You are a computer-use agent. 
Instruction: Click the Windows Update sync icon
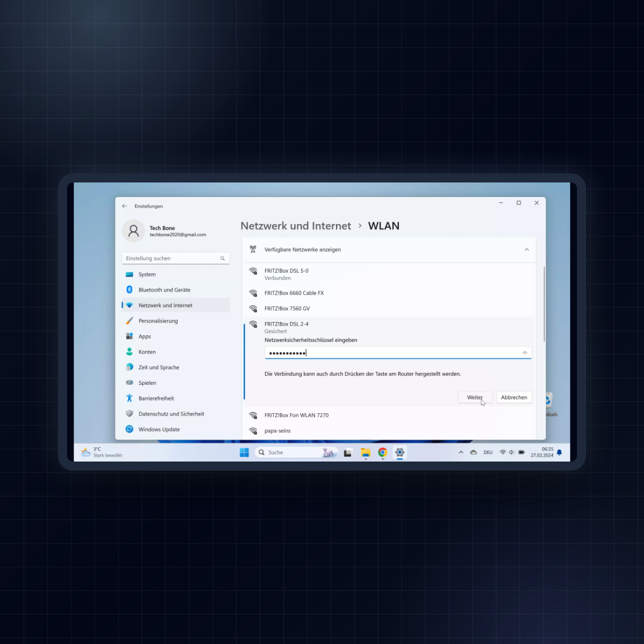point(129,429)
